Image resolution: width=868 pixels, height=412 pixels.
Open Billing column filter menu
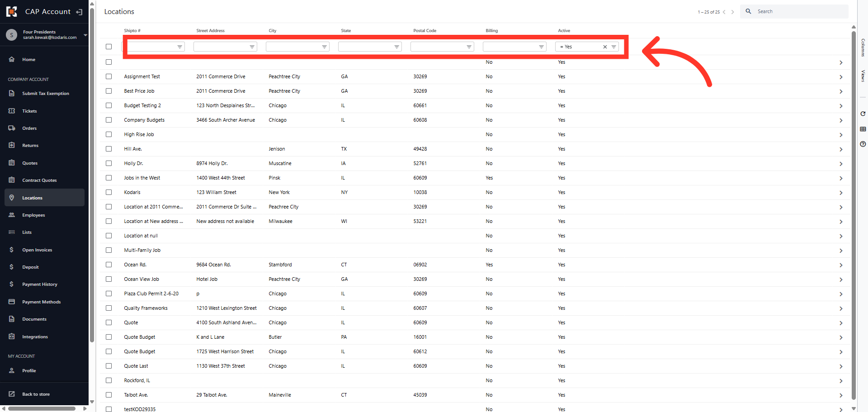[541, 47]
